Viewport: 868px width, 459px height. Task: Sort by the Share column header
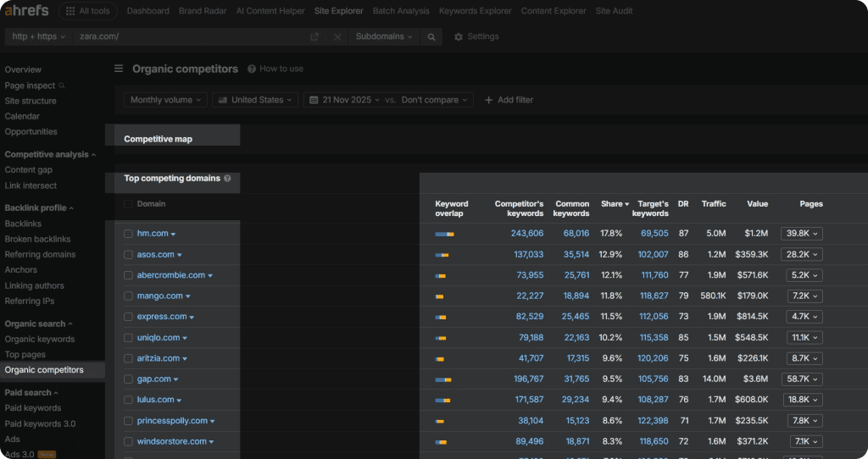click(615, 204)
